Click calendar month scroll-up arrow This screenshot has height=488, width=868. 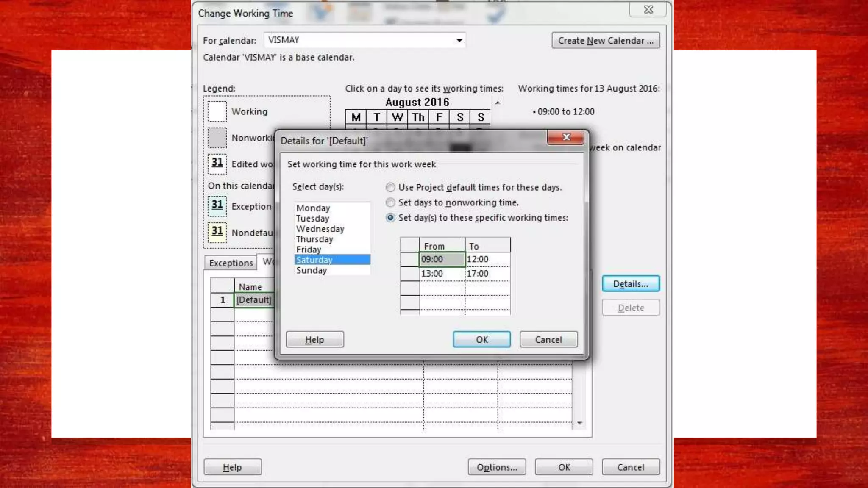click(498, 103)
